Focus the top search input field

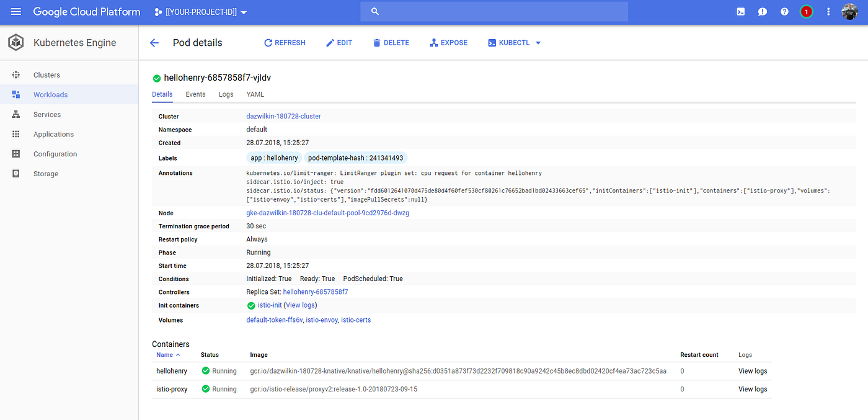pyautogui.click(x=494, y=12)
